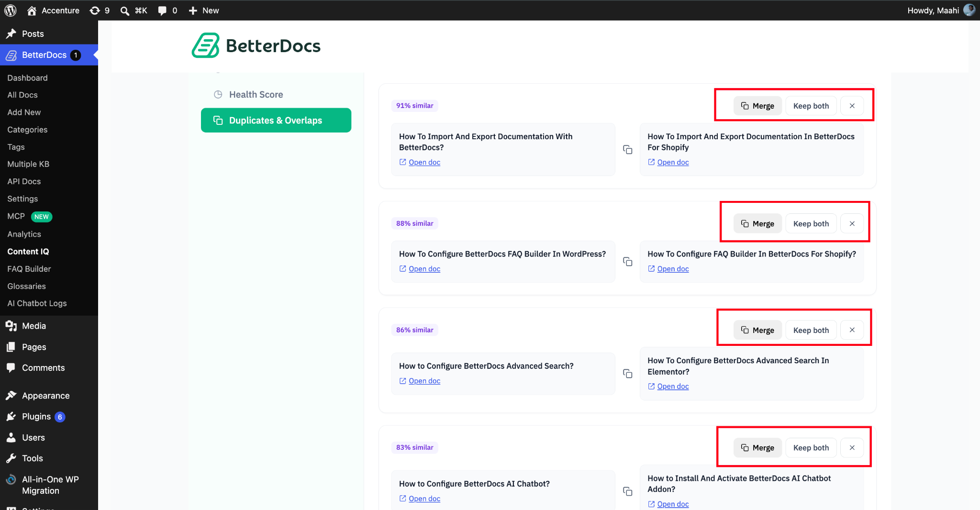Open the 9 pending updates icon
The image size is (980, 510).
[x=100, y=10]
